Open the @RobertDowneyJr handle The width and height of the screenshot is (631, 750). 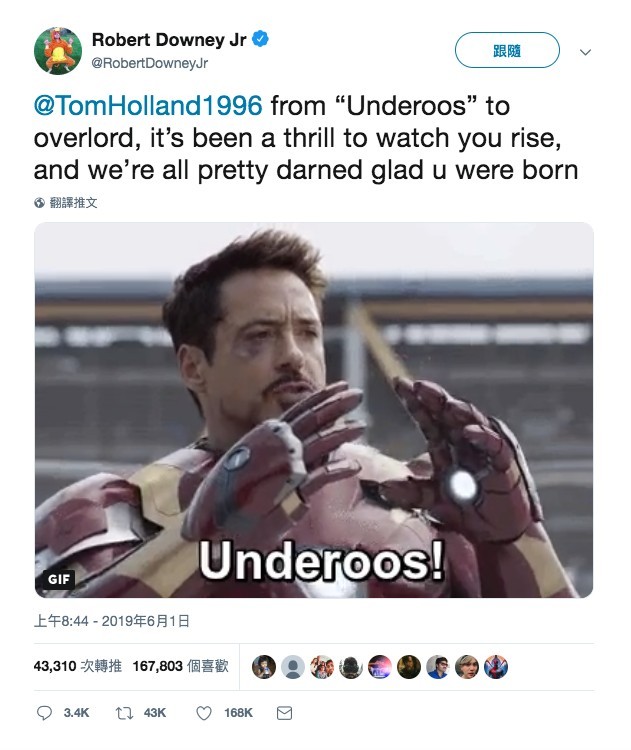149,63
